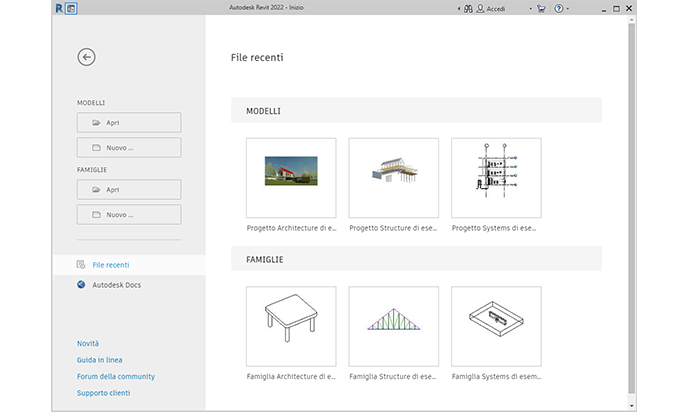
Task: Open the binoculars search icon in title bar
Action: (468, 9)
